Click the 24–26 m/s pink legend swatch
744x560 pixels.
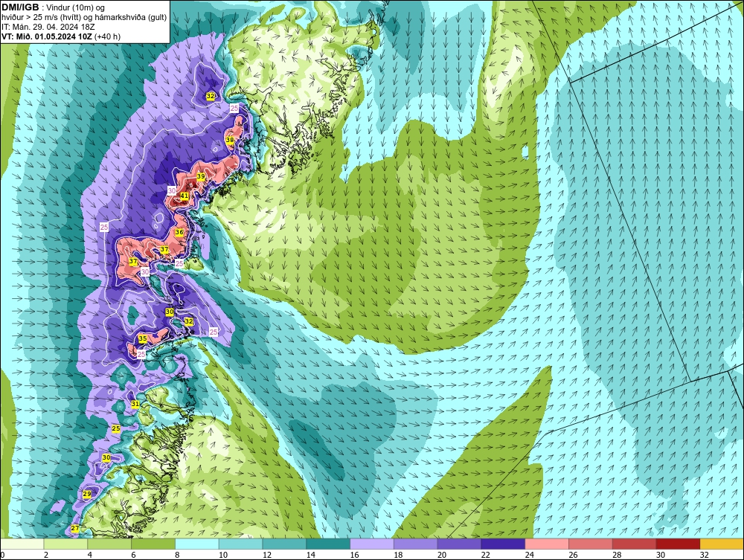(x=547, y=544)
